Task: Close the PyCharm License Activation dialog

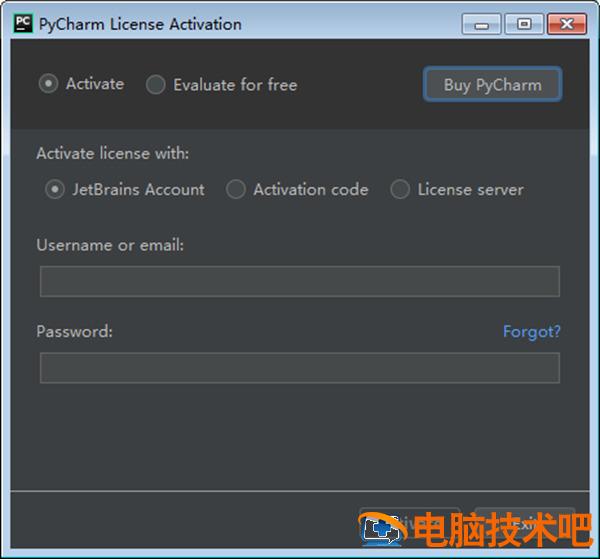Action: coord(567,24)
